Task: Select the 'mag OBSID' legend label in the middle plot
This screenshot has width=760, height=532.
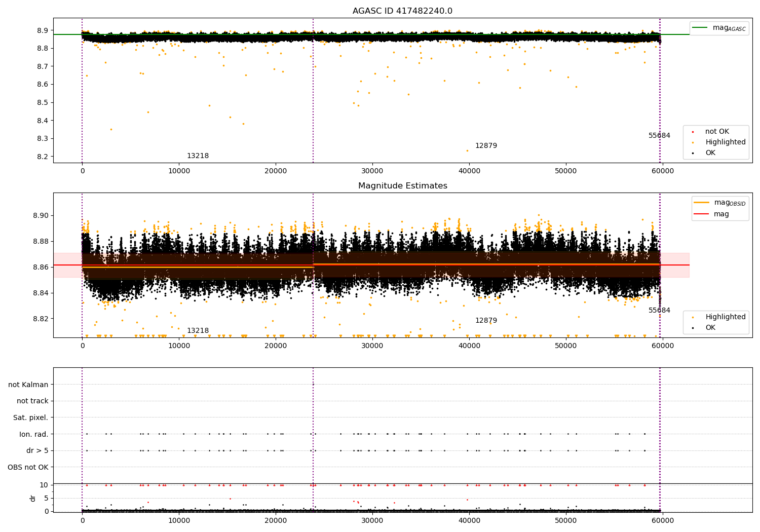Action: (730, 203)
